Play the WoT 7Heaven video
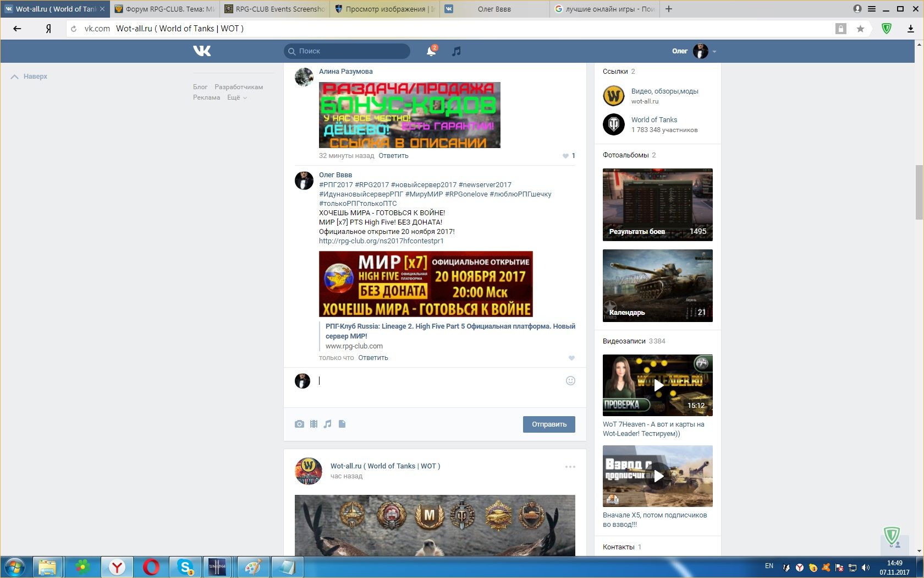This screenshot has width=924, height=578. point(658,385)
